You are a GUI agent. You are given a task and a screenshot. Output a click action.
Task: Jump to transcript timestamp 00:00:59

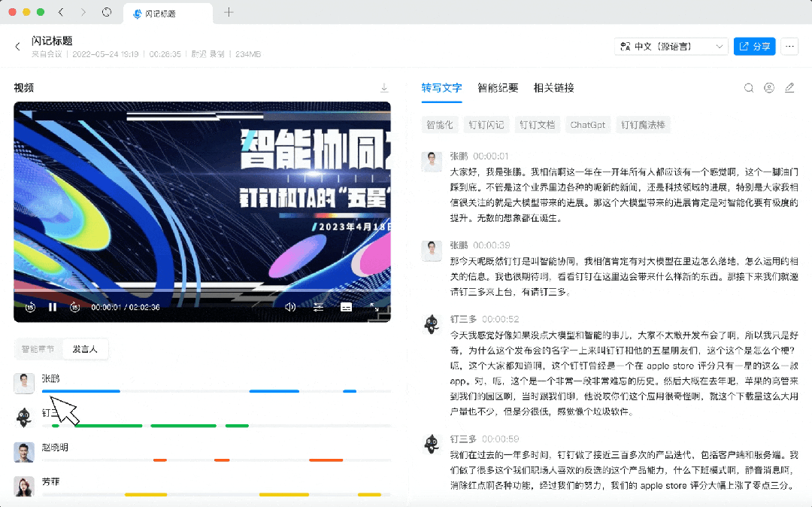tap(500, 439)
